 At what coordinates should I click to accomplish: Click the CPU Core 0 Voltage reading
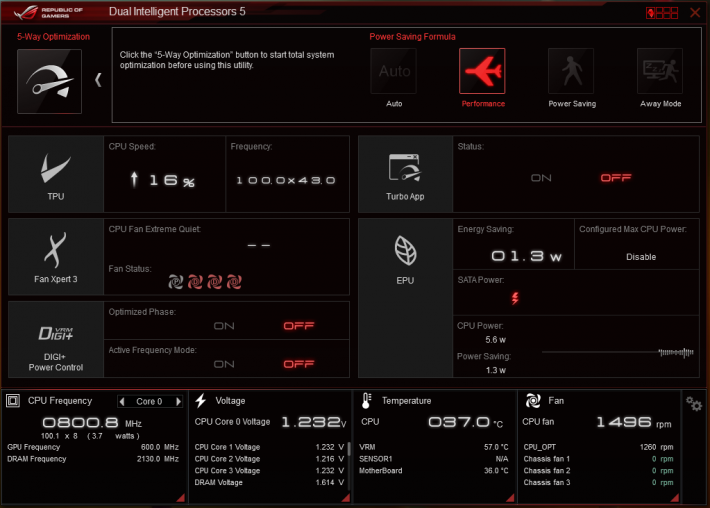313,422
